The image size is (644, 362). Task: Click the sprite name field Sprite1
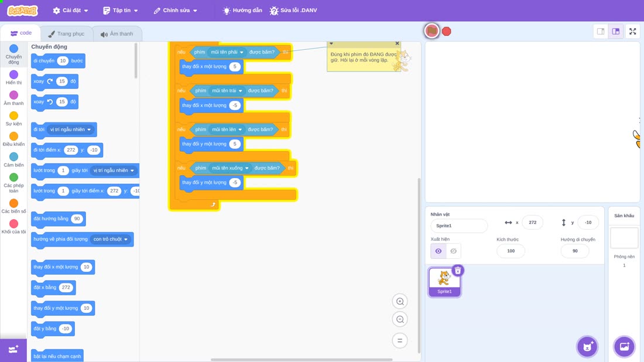pos(459,226)
